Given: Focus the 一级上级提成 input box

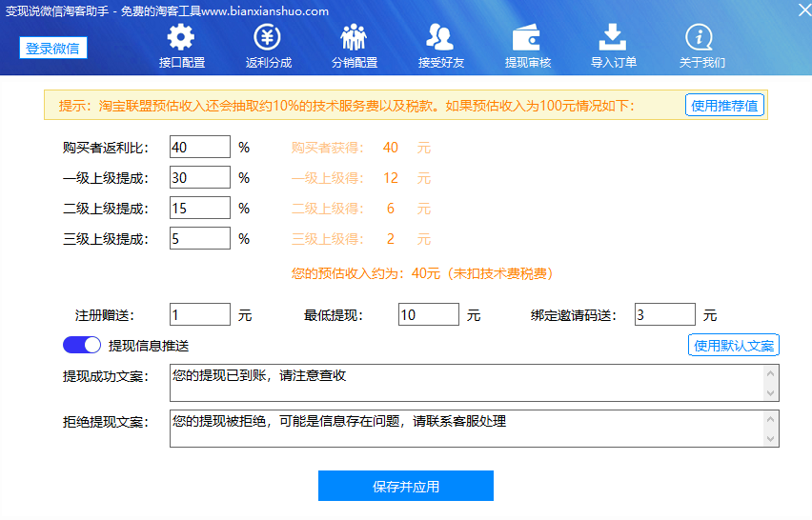Looking at the screenshot, I should 200,177.
